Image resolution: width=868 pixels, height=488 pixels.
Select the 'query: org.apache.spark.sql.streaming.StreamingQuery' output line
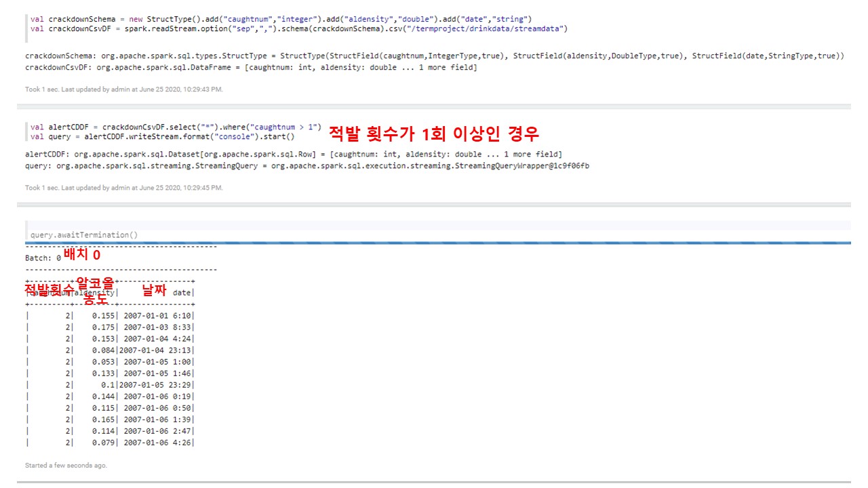(x=307, y=166)
